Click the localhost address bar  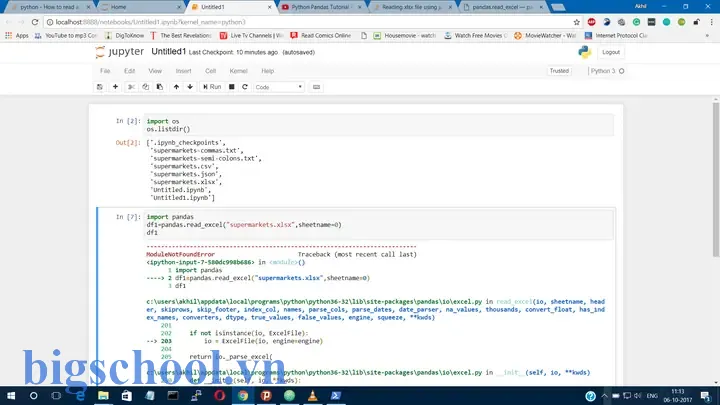pos(308,22)
